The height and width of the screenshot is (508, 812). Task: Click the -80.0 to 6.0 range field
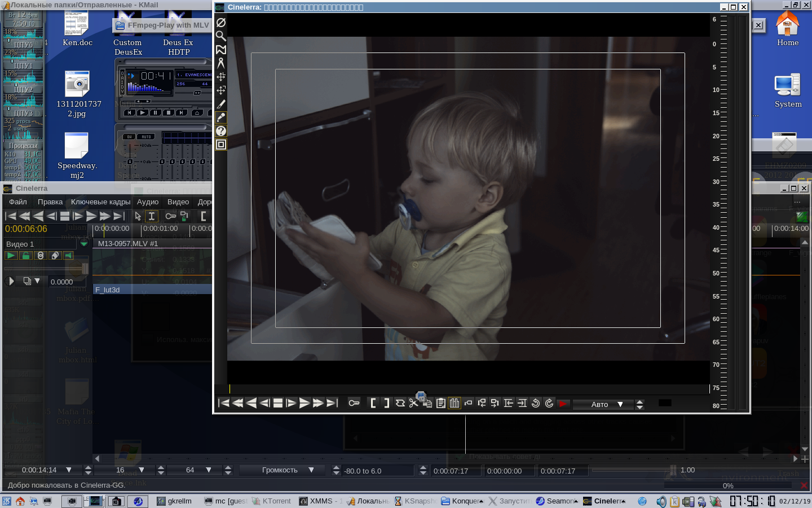tap(378, 471)
